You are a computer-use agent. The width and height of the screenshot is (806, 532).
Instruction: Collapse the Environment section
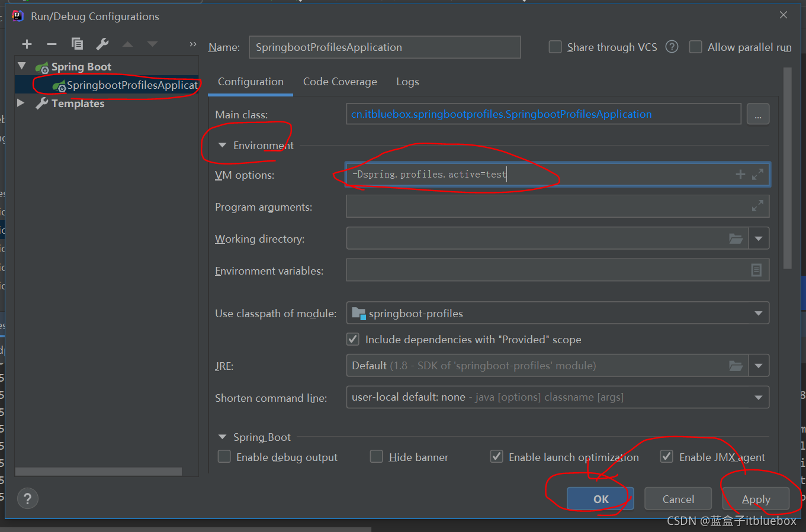point(223,145)
